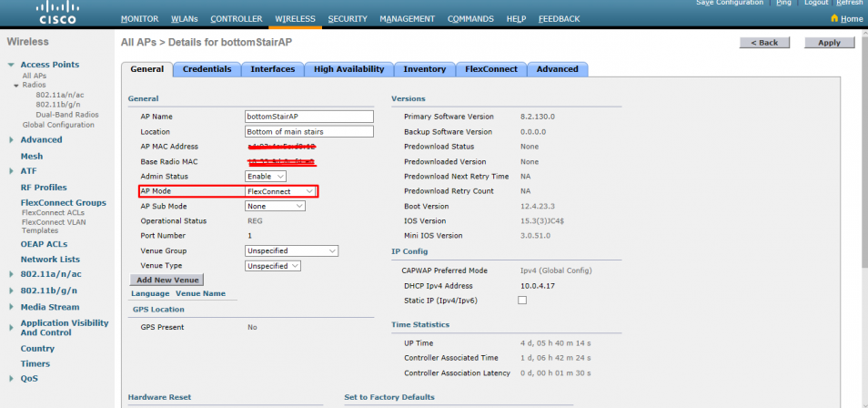This screenshot has height=408, width=868.
Task: Click the Refresh link
Action: (849, 3)
